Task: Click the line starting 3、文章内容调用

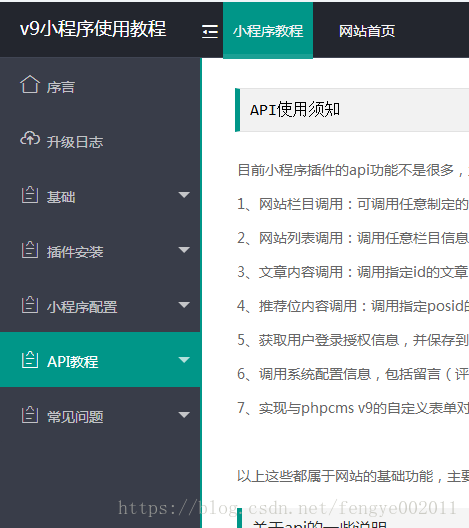Action: point(353,272)
